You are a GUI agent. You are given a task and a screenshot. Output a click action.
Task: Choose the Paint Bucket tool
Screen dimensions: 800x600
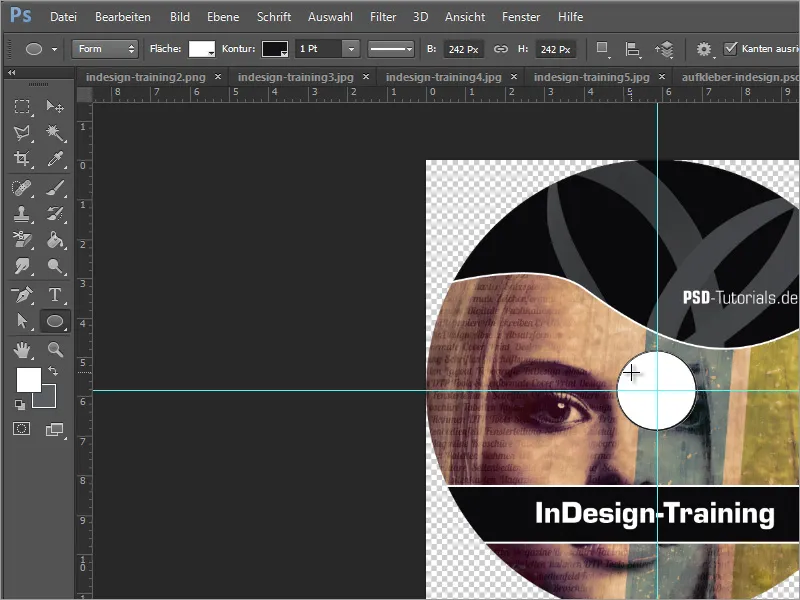coord(56,240)
